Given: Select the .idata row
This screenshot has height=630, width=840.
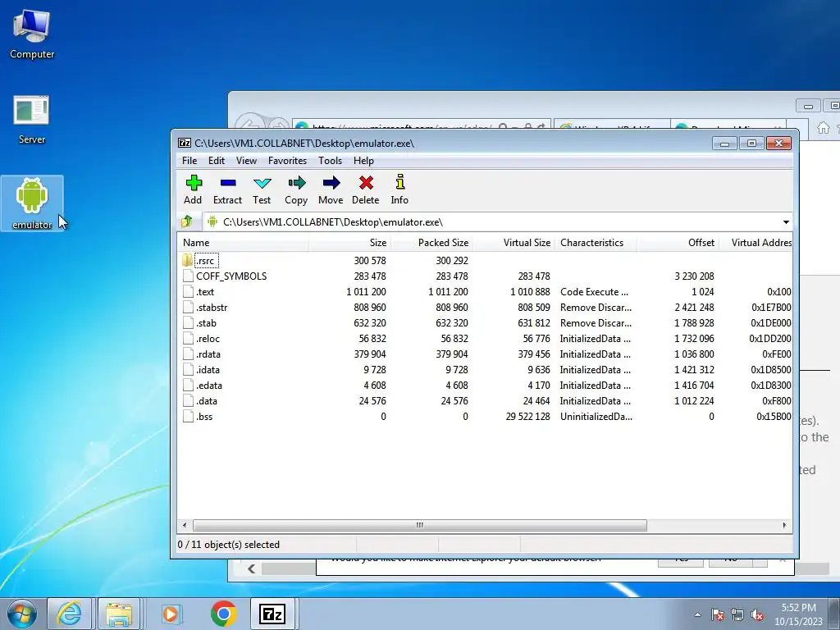Looking at the screenshot, I should [485, 370].
